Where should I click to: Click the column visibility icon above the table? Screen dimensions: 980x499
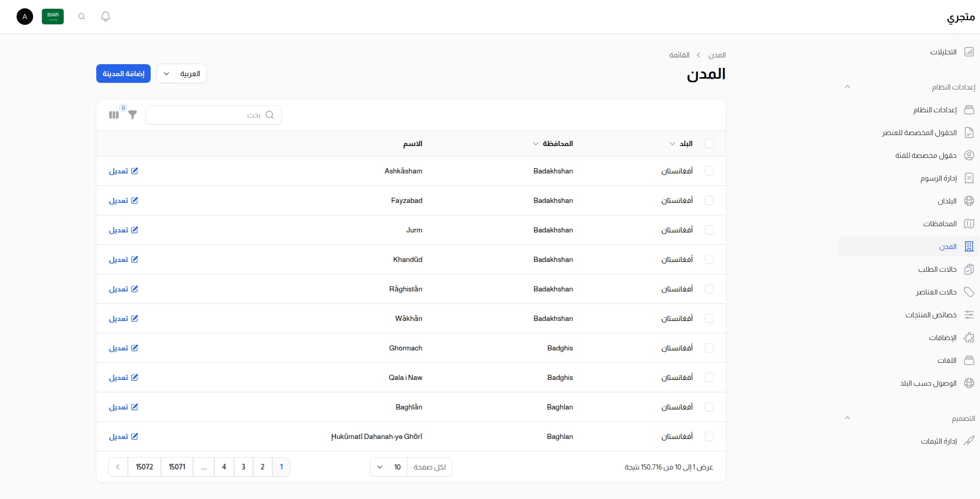tap(114, 114)
